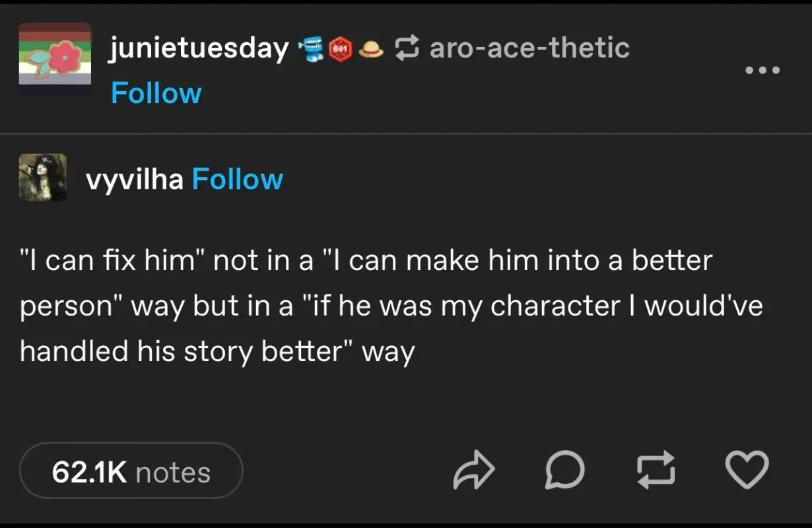Open the three-dot post options menu
This screenshot has height=528, width=812.
click(762, 69)
